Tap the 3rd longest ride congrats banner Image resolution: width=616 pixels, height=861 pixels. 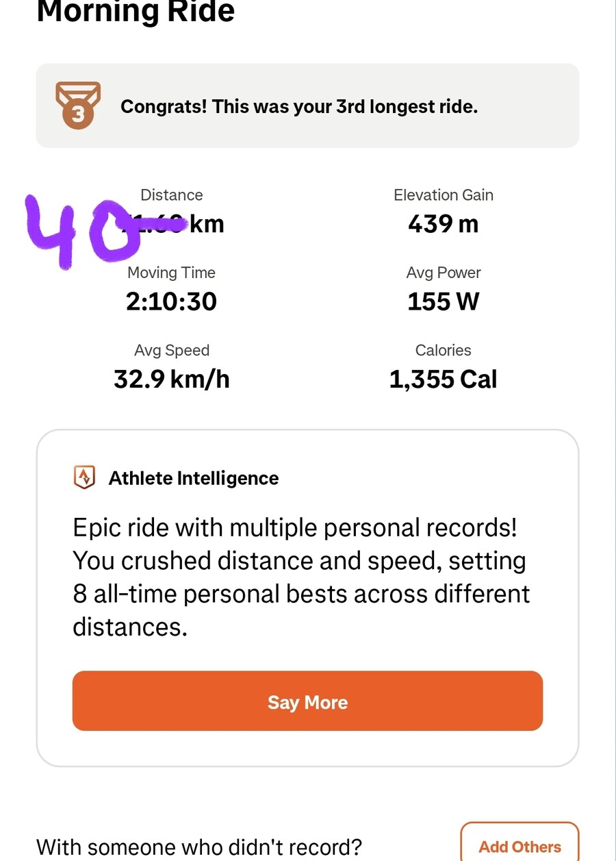click(x=307, y=105)
